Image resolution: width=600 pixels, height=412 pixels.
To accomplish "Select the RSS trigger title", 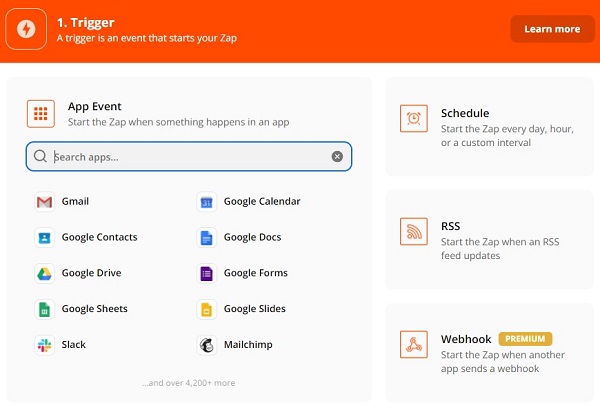I will 450,226.
